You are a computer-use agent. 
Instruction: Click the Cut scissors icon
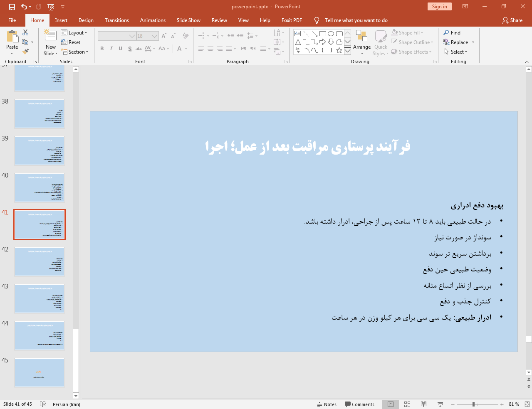(x=25, y=32)
